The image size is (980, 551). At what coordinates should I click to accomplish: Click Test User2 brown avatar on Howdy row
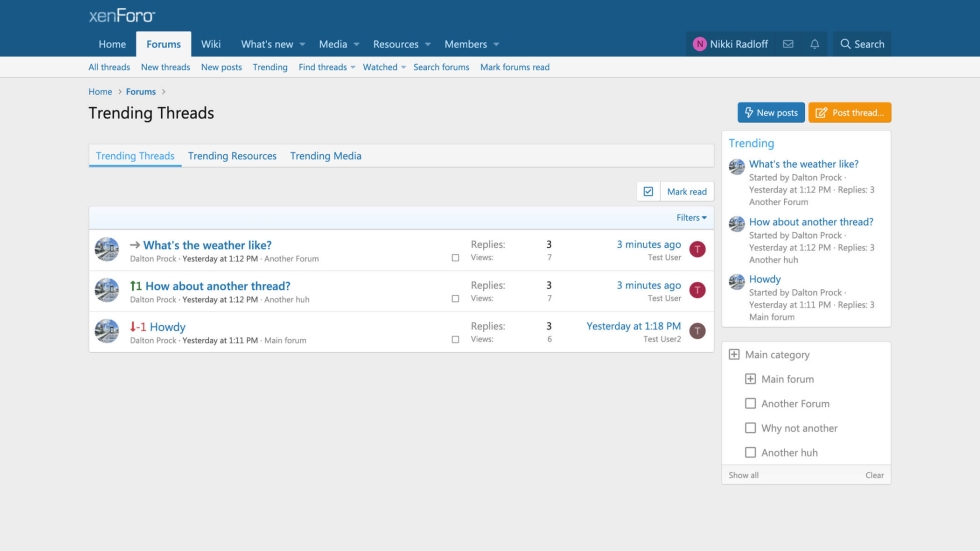coord(697,331)
